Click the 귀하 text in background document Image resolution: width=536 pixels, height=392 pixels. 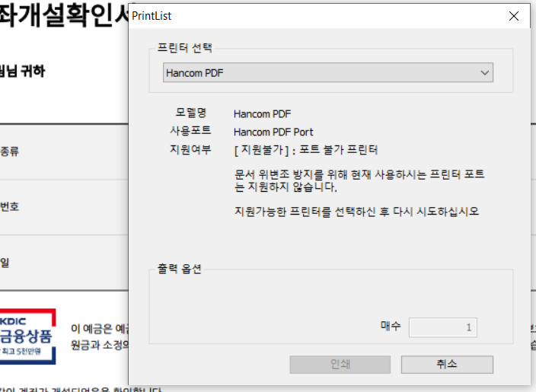coord(33,71)
